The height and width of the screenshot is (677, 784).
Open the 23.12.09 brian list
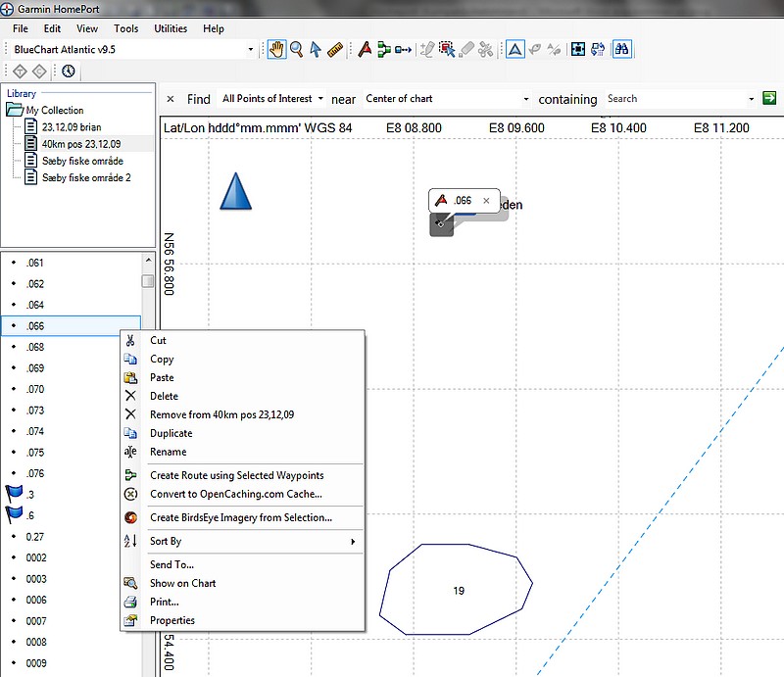72,127
